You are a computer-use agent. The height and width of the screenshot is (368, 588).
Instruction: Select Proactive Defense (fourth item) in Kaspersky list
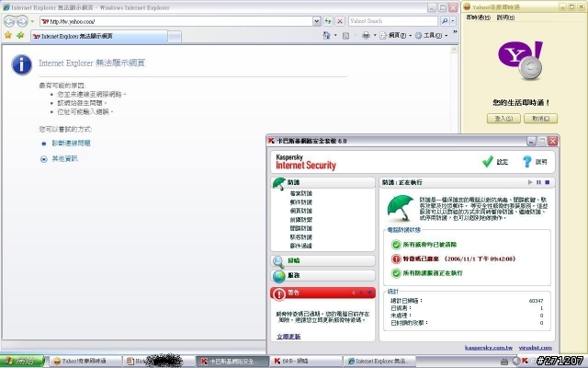click(300, 220)
